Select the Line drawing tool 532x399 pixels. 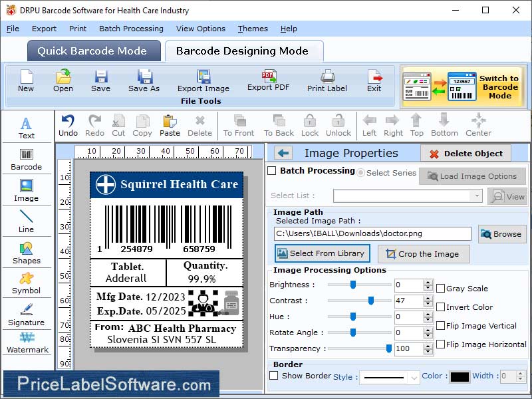27,221
